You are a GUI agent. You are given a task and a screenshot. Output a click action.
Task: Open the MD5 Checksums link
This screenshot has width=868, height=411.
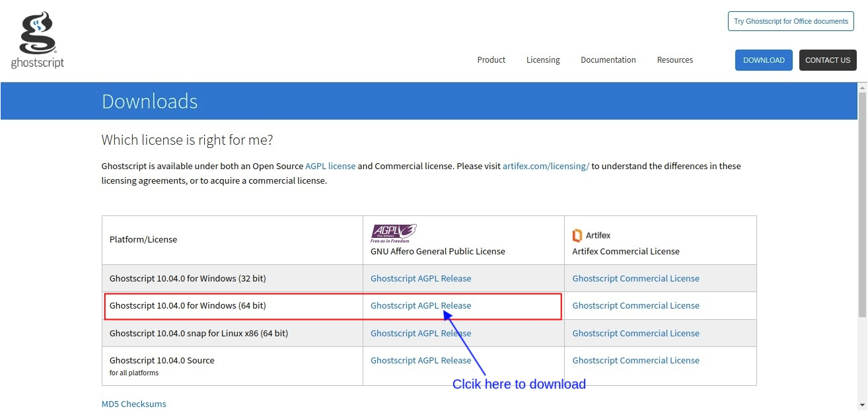pyautogui.click(x=133, y=404)
